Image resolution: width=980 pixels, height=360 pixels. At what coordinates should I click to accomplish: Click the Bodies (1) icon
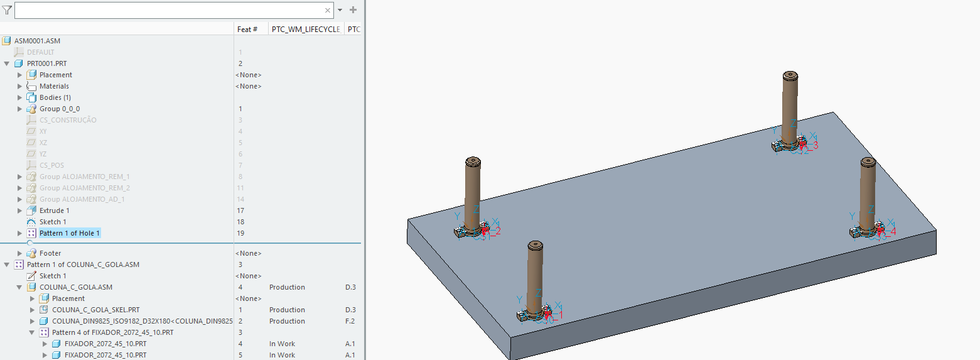[x=31, y=97]
